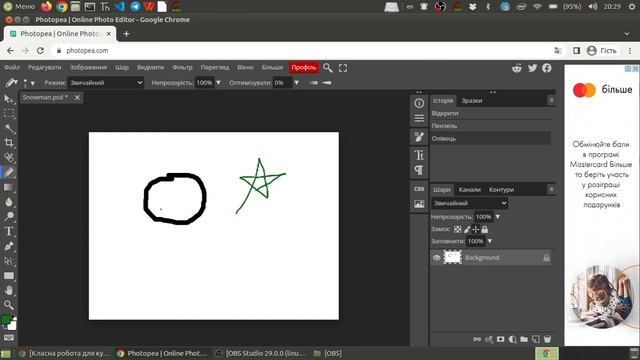Open Layers panel options menu

[x=551, y=189]
